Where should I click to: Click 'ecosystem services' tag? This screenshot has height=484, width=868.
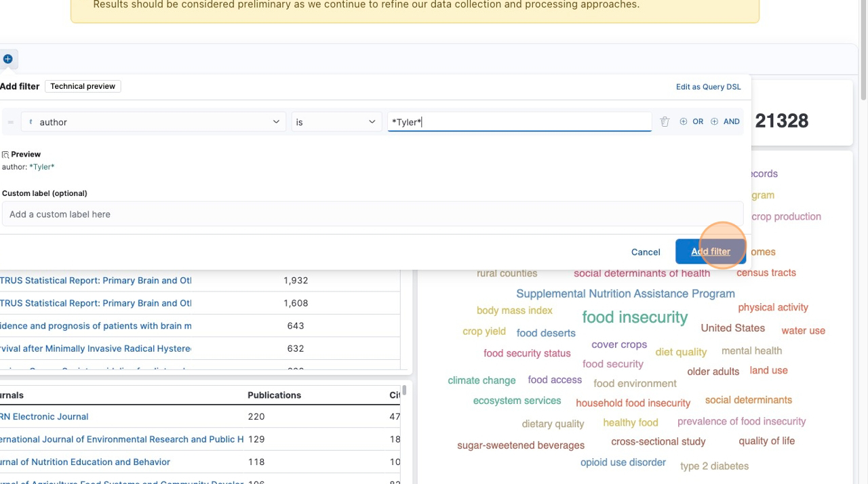[517, 401]
